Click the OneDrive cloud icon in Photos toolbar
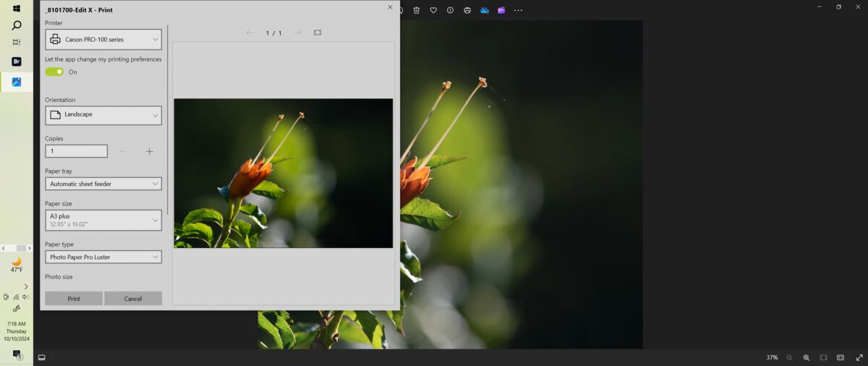This screenshot has width=868, height=366. tap(485, 10)
